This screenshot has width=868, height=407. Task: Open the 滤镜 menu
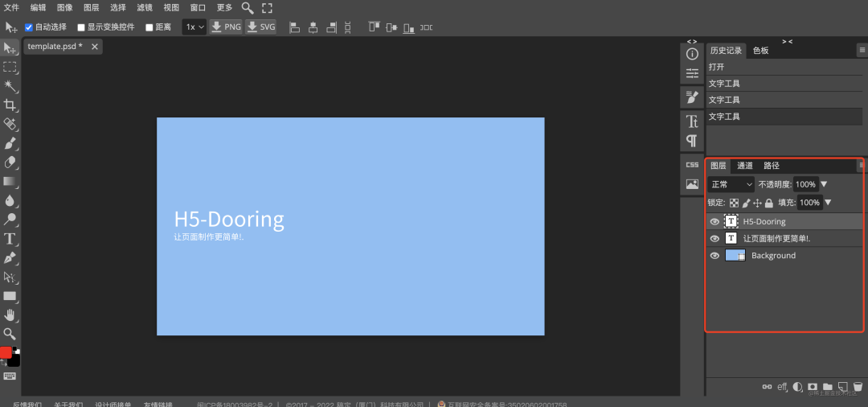click(145, 8)
